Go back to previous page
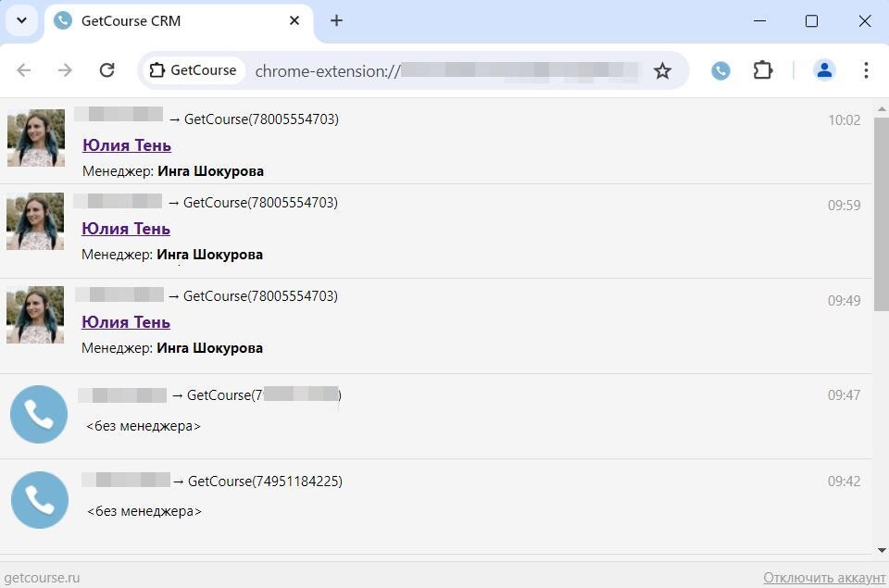This screenshot has height=588, width=889. [24, 70]
